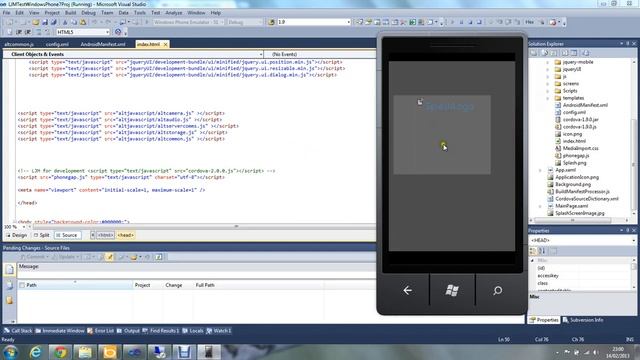Open the Debug menu
The image size is (640, 360).
pyautogui.click(x=88, y=13)
